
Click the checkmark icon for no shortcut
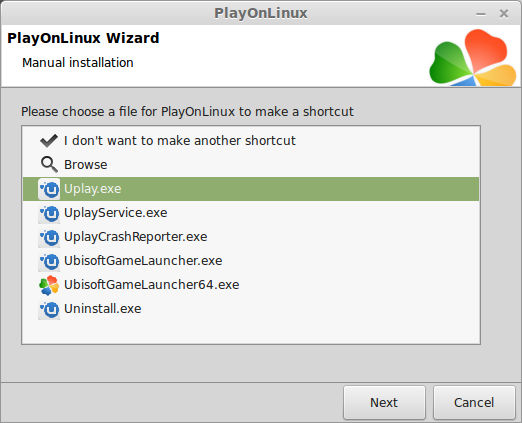coord(49,141)
